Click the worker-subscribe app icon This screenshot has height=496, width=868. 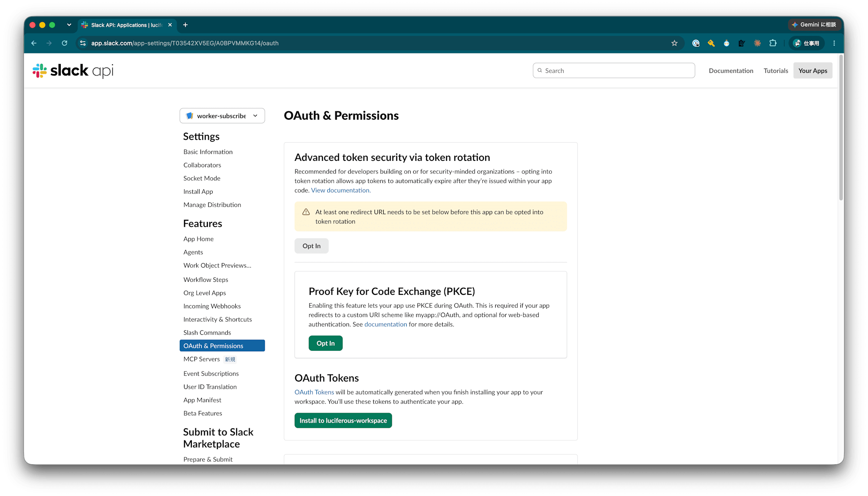click(190, 116)
